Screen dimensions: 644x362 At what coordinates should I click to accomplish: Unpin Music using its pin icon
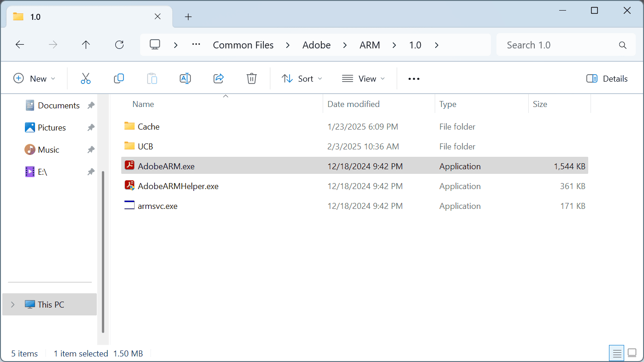pyautogui.click(x=91, y=150)
